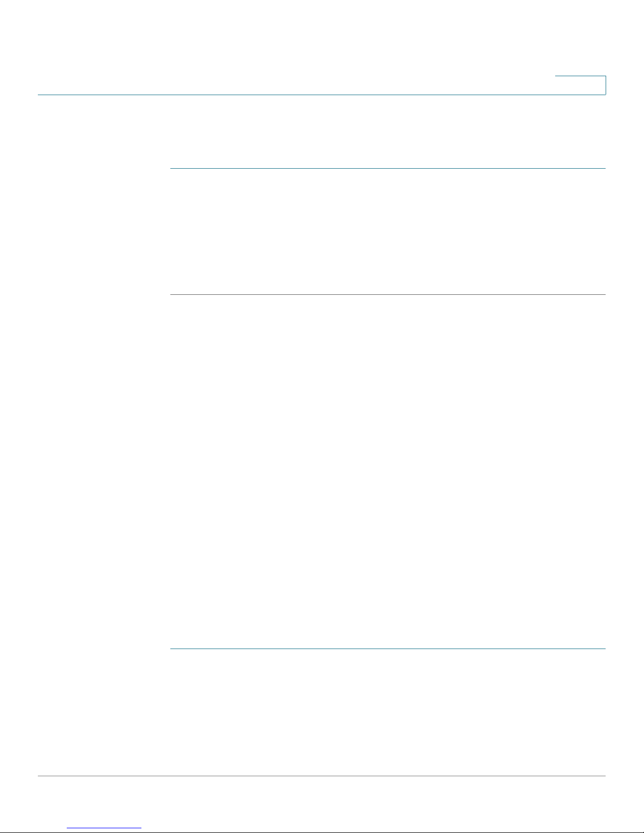Click right end of the gray footer rule
The height and width of the screenshot is (833, 644).
pos(603,776)
